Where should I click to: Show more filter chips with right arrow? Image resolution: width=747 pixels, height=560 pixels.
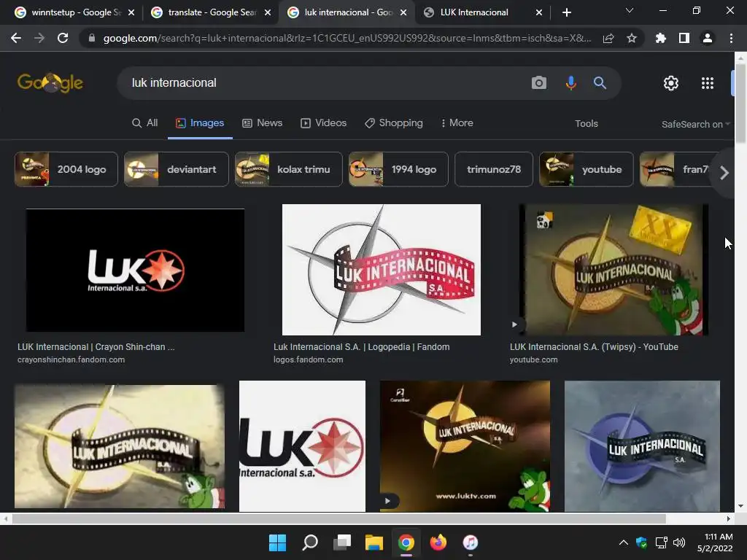click(x=724, y=173)
